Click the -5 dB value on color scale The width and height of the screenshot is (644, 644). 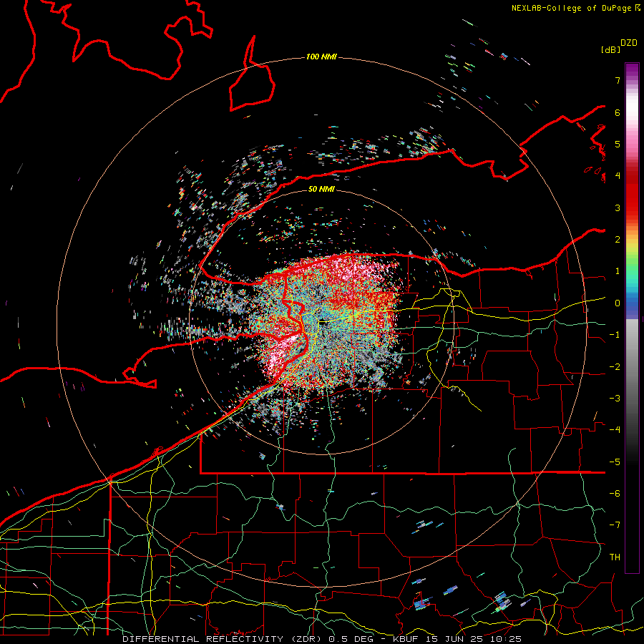point(615,462)
